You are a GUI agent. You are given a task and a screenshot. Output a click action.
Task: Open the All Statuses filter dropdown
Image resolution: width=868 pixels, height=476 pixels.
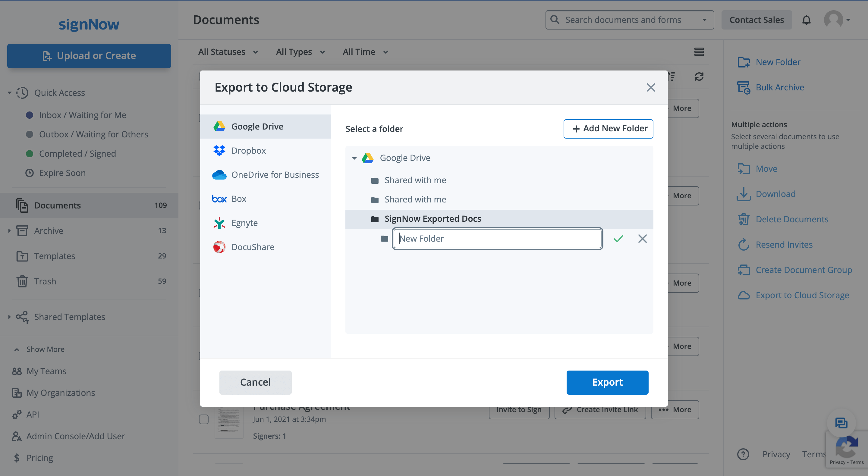pos(228,52)
